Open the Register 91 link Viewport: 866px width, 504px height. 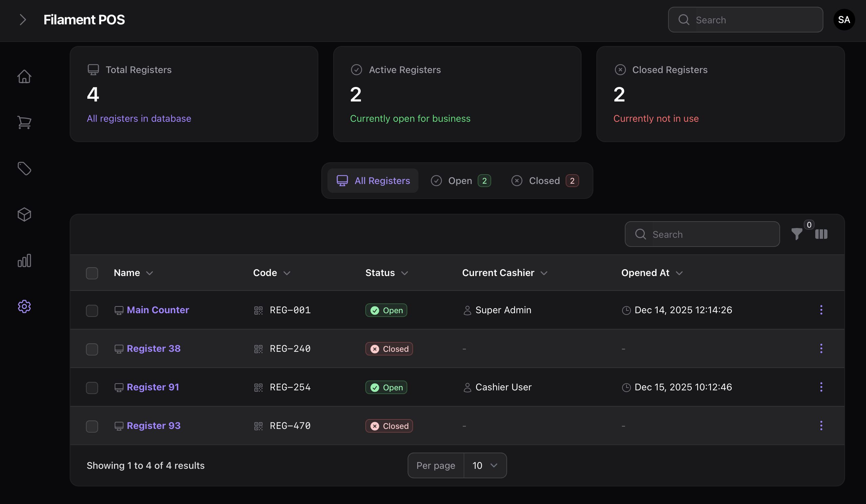tap(153, 387)
